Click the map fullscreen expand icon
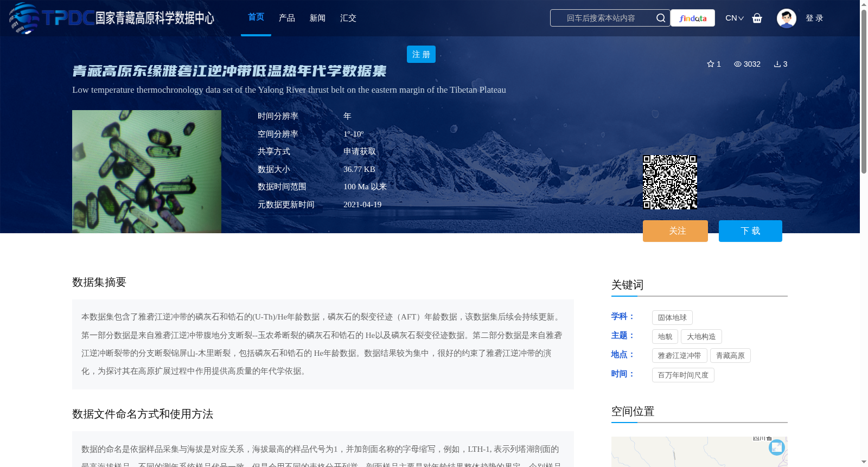868x467 pixels. (777, 447)
